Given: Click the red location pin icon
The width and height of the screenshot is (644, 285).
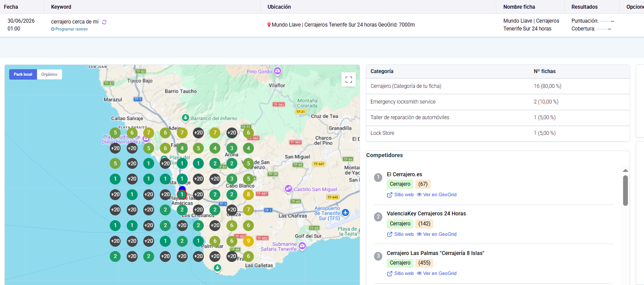Looking at the screenshot, I should point(269,25).
